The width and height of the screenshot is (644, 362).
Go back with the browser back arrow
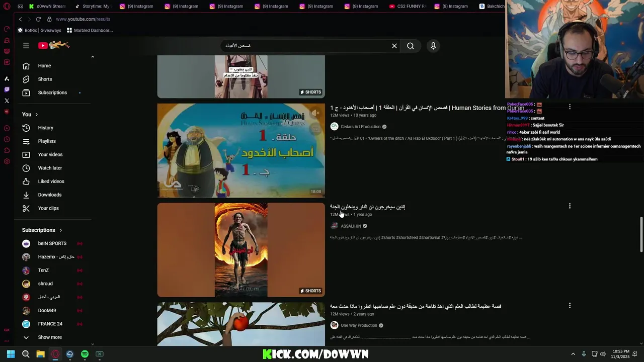point(20,19)
